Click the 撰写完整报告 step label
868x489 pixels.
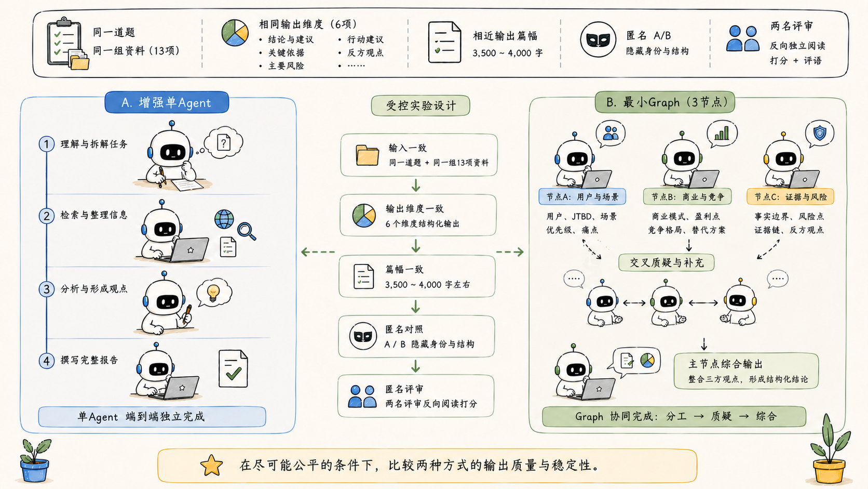coord(89,360)
